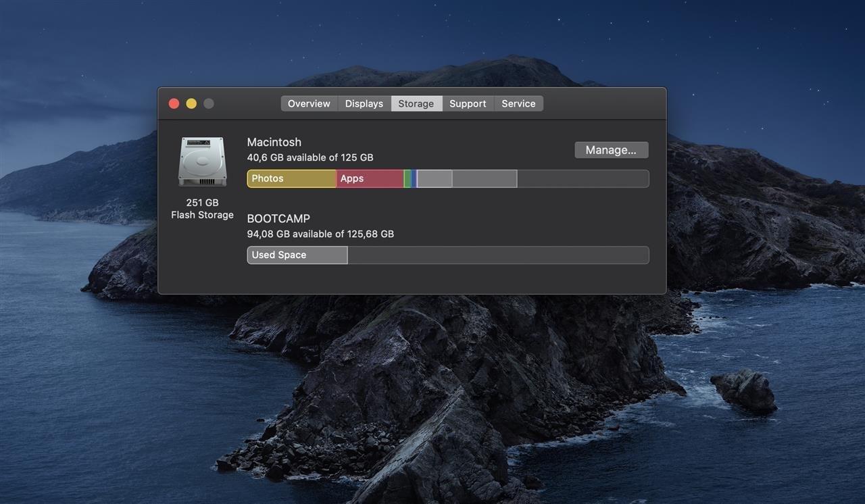This screenshot has height=504, width=865.
Task: Click the Manage... button
Action: (x=611, y=150)
